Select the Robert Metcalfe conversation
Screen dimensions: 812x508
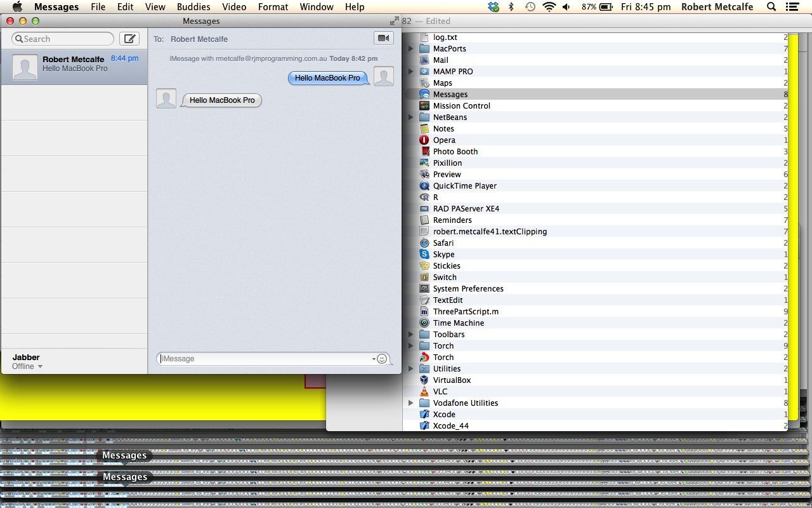74,67
